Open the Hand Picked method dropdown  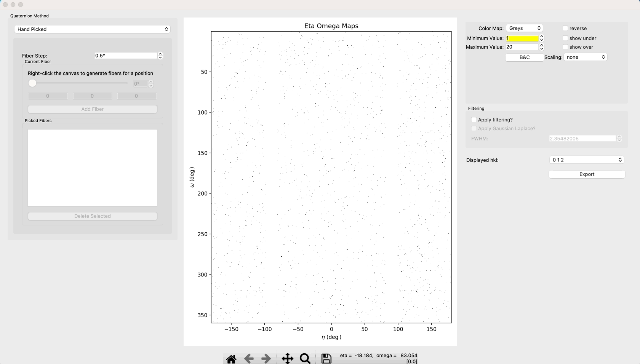coord(92,29)
